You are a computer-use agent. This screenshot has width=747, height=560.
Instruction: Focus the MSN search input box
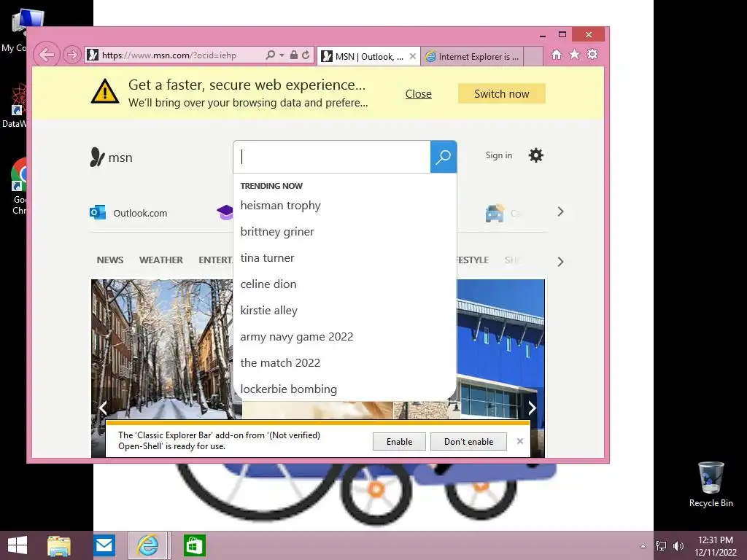[x=332, y=157]
